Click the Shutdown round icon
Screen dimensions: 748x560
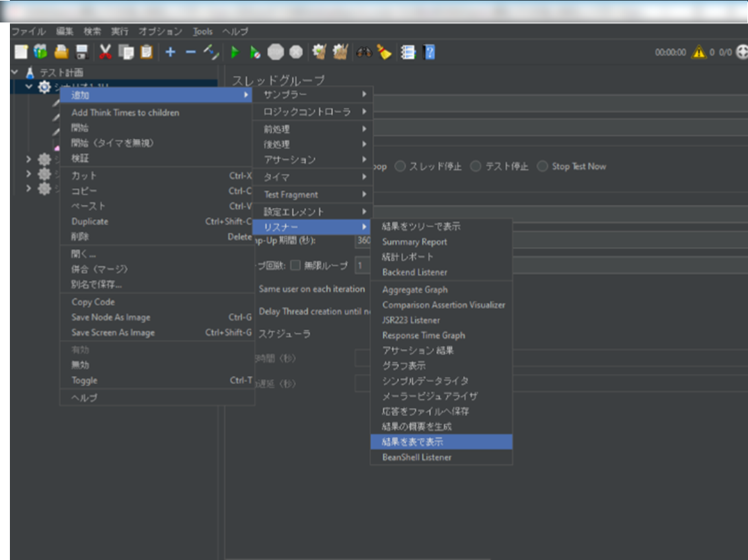point(296,52)
